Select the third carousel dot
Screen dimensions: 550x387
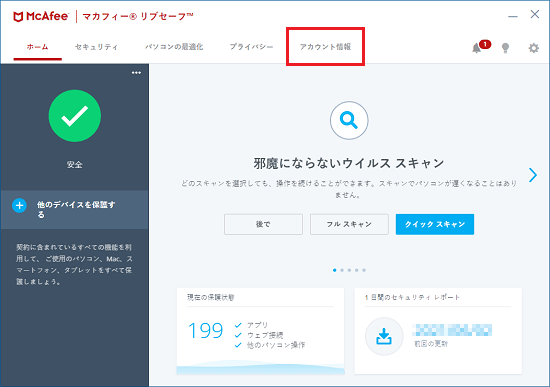pyautogui.click(x=349, y=270)
